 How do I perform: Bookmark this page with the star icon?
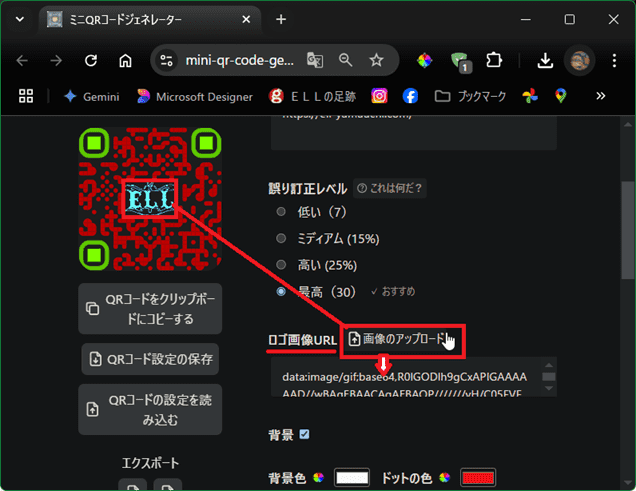tap(376, 60)
